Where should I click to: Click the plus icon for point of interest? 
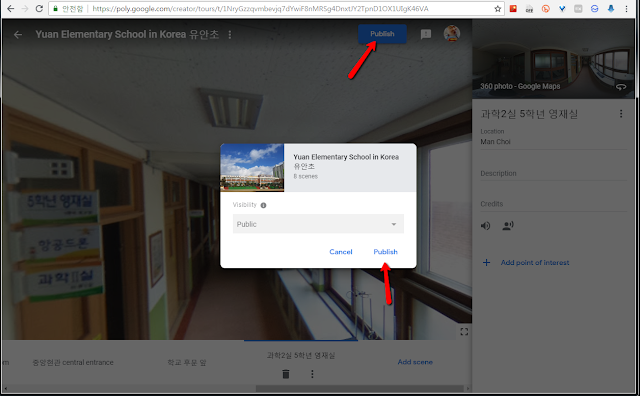[x=487, y=263]
